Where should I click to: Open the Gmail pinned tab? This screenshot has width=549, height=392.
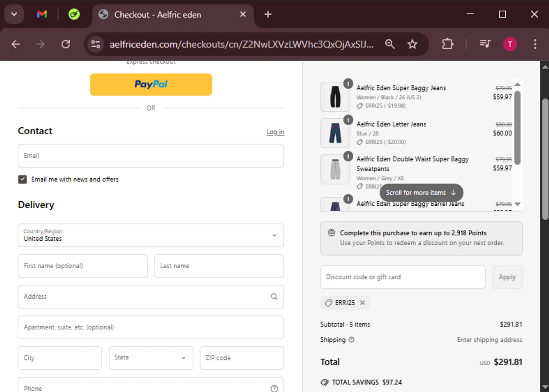42,14
